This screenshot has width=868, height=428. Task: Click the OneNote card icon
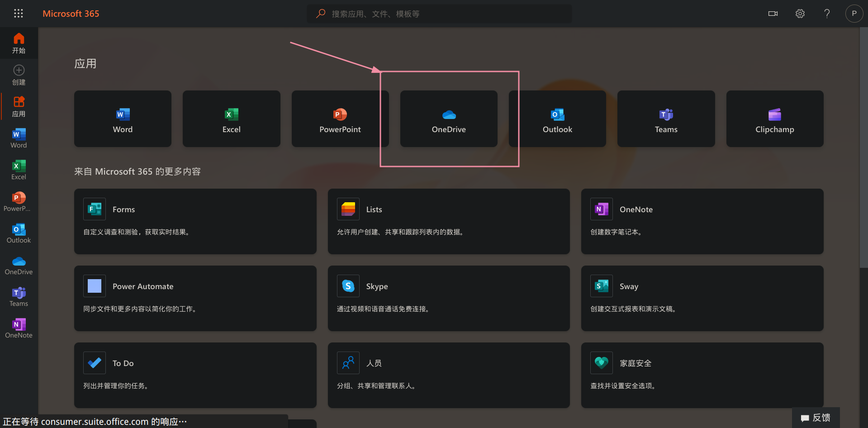click(602, 209)
